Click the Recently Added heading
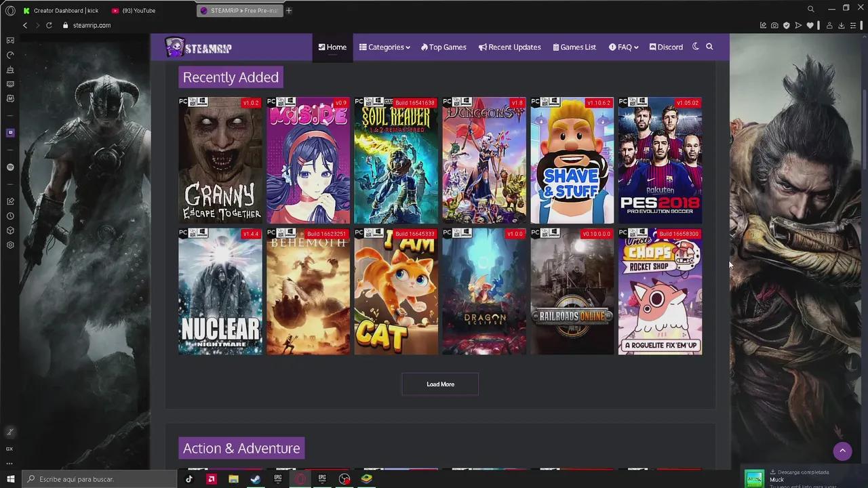The width and height of the screenshot is (868, 488). pos(231,77)
